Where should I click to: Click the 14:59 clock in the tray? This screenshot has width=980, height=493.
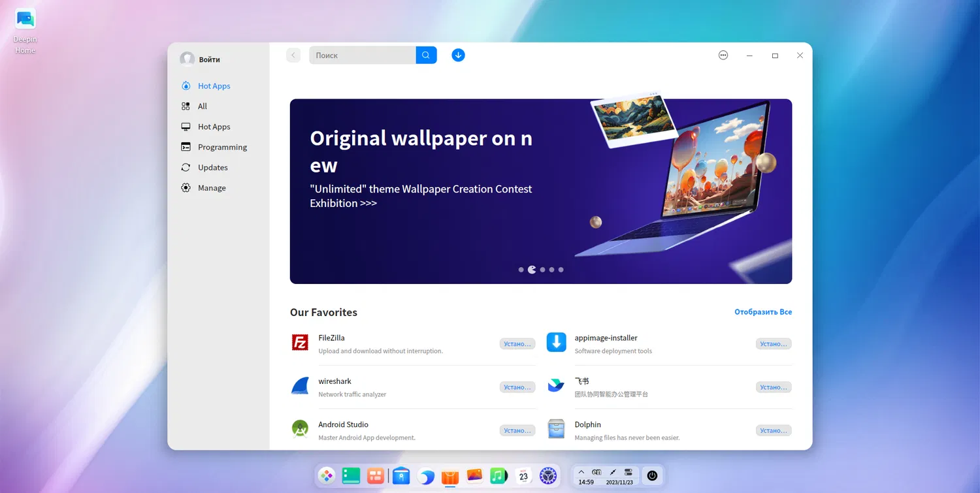(586, 482)
